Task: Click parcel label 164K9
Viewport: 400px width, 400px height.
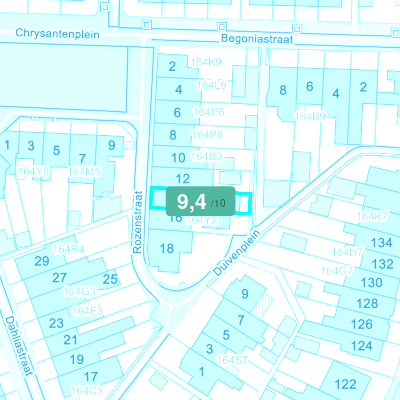Action: tap(206, 62)
